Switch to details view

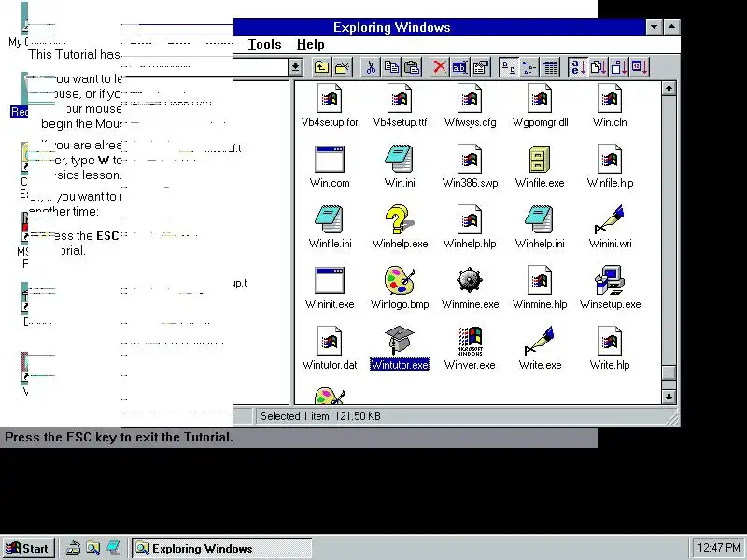(550, 67)
